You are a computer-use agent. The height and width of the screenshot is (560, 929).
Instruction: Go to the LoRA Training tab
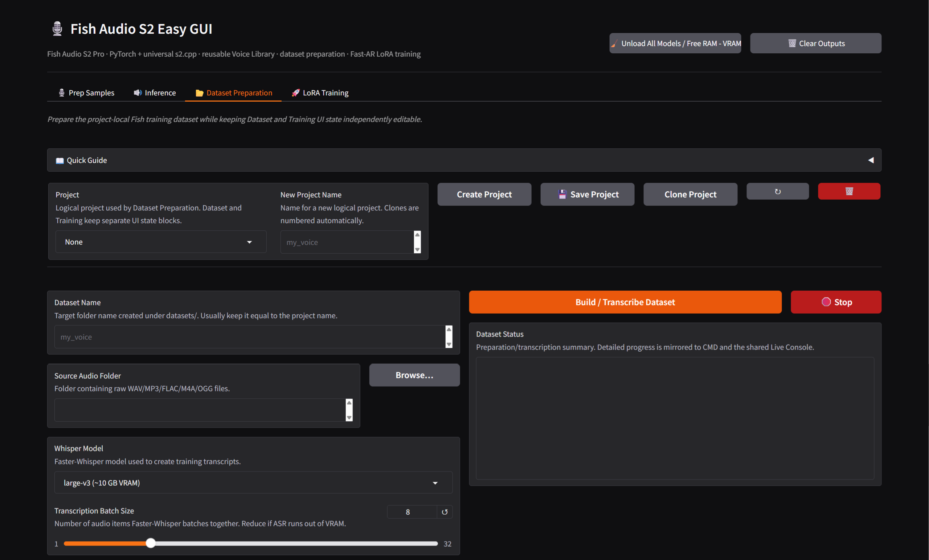click(x=320, y=93)
